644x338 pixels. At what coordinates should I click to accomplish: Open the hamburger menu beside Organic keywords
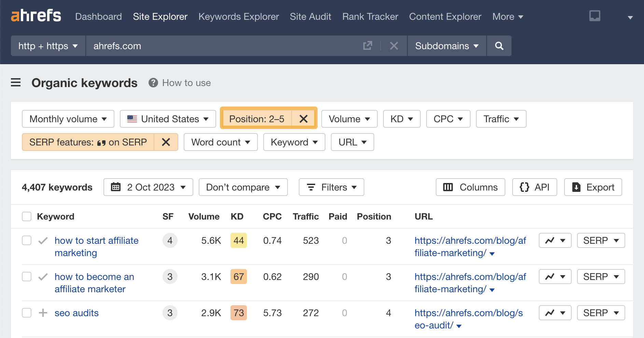coord(16,83)
